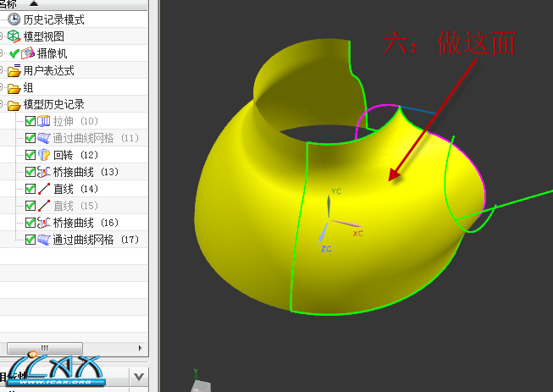
Task: Expand the 用户表达式 tree node
Action: [1, 70]
